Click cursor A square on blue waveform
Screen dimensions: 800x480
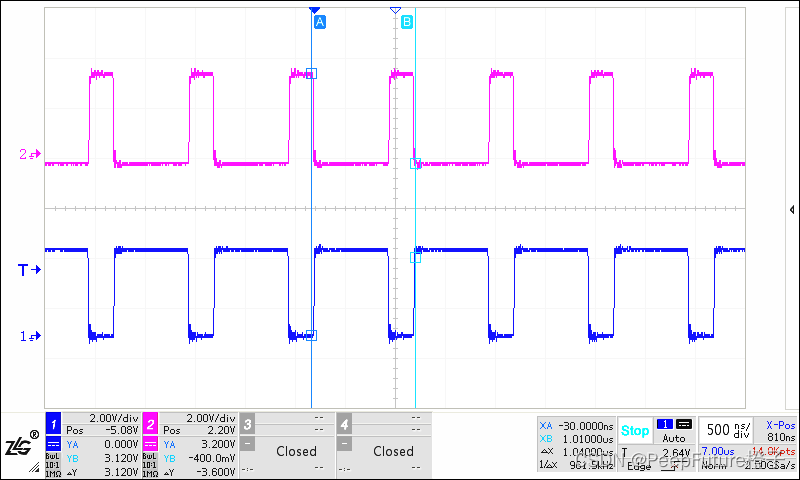(x=311, y=336)
